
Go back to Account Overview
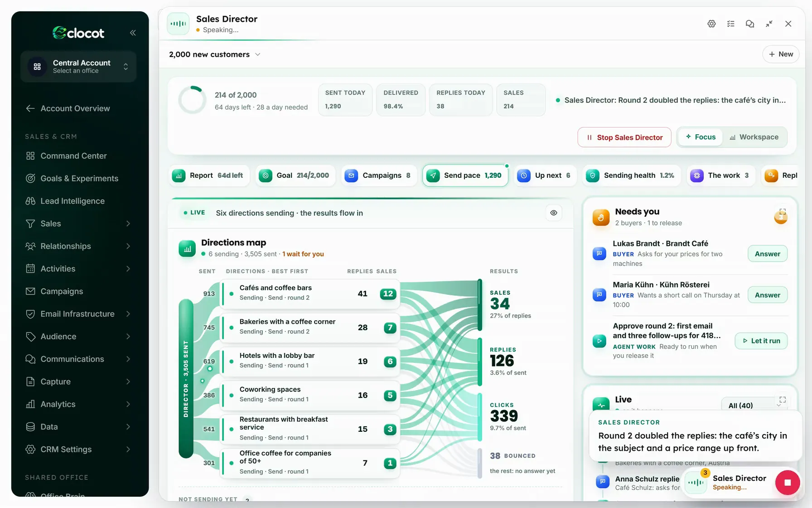tap(68, 108)
